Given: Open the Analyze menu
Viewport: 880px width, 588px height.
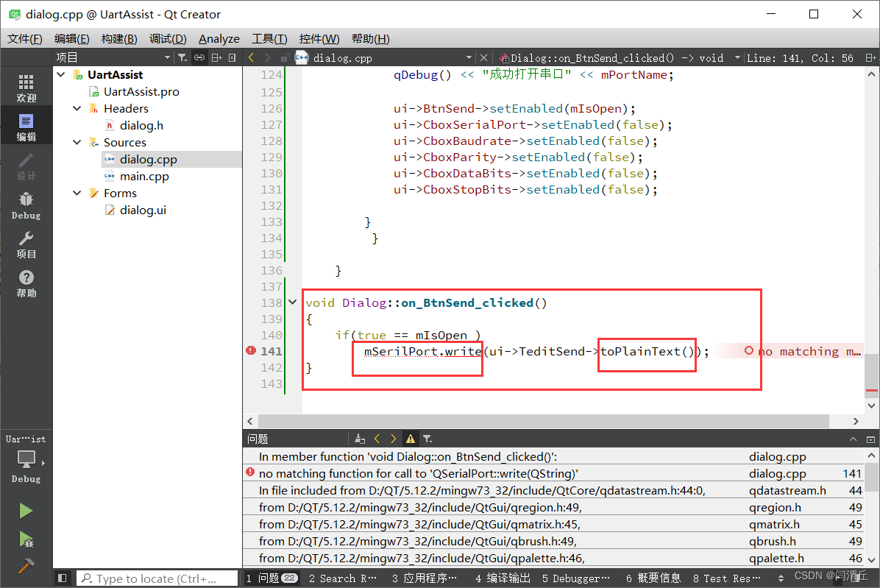Looking at the screenshot, I should (219, 39).
